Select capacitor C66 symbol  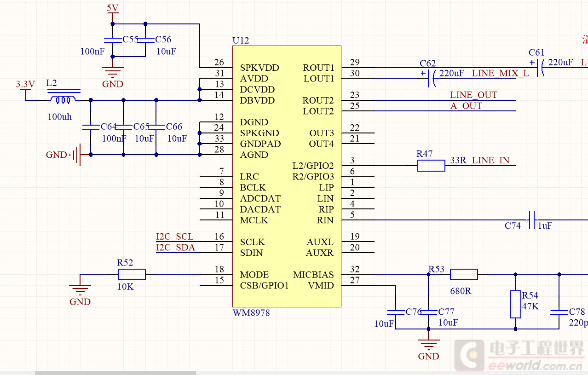click(156, 127)
